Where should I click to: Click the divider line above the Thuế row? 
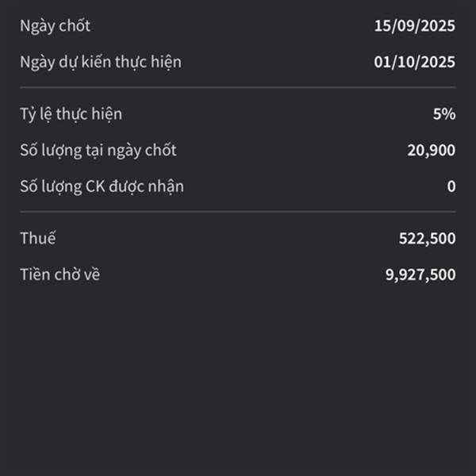pos(238,212)
